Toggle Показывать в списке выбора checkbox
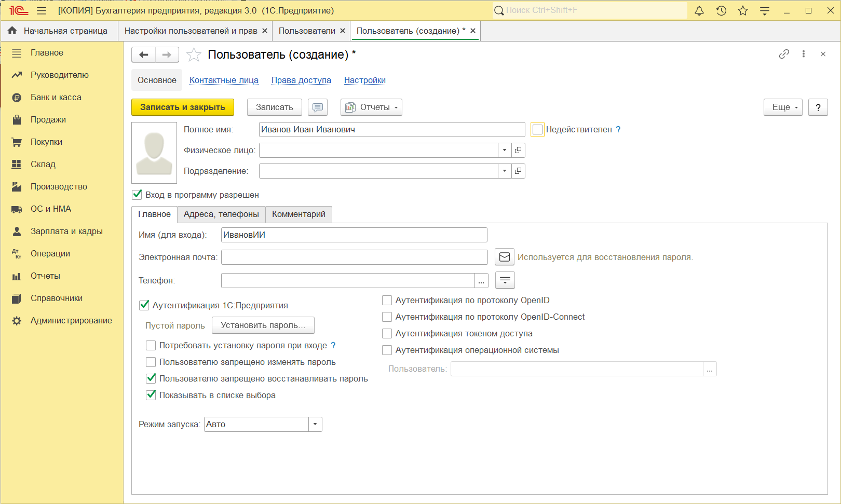Viewport: 841px width, 504px height. pos(151,395)
